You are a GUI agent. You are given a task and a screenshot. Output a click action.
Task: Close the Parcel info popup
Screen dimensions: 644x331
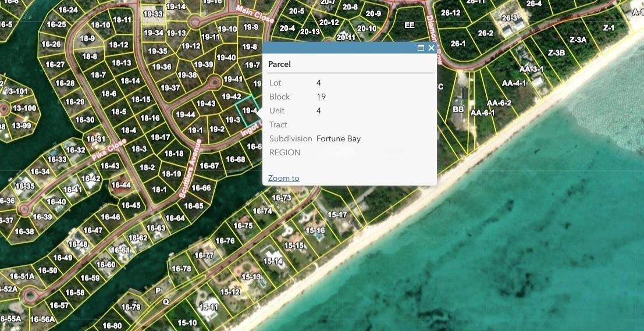pos(431,48)
